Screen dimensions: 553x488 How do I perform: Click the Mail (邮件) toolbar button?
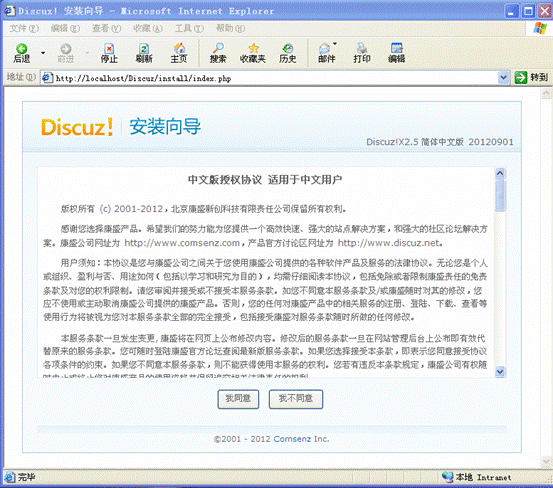click(x=326, y=54)
